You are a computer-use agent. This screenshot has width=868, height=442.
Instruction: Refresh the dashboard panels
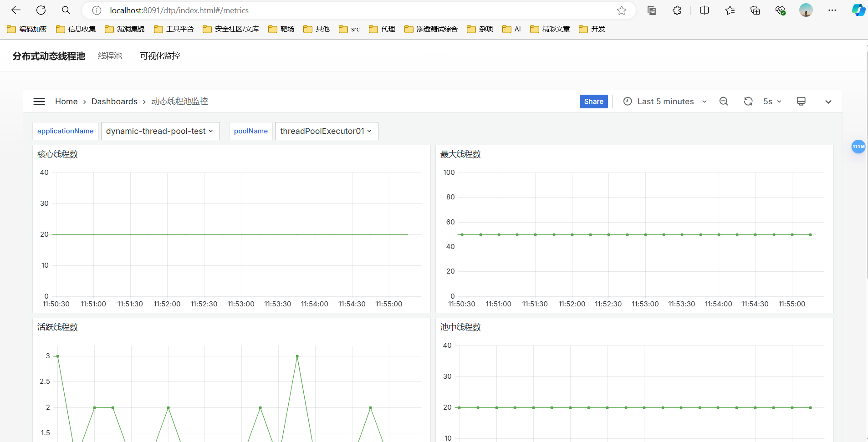pos(748,102)
